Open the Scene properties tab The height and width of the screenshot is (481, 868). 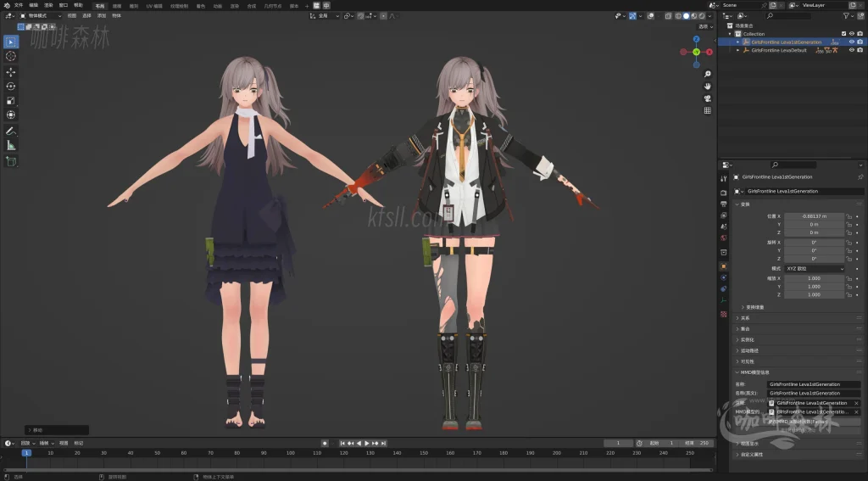(724, 227)
